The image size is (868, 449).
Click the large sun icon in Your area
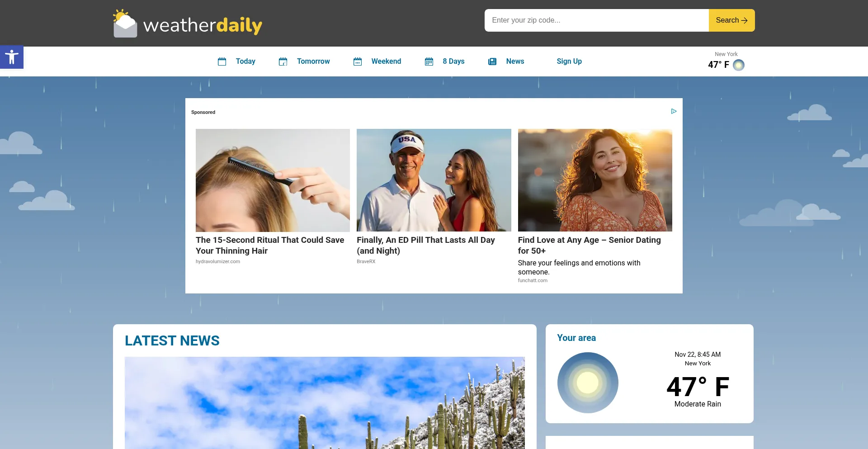(588, 383)
